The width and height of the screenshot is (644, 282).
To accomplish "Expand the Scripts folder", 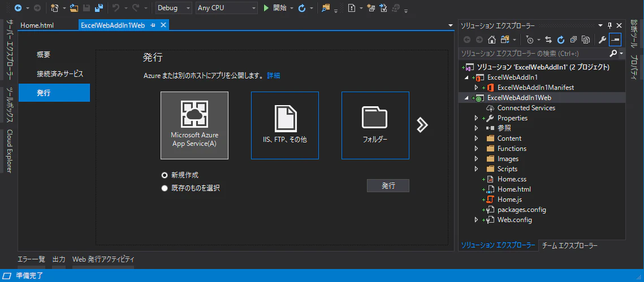I will point(476,169).
